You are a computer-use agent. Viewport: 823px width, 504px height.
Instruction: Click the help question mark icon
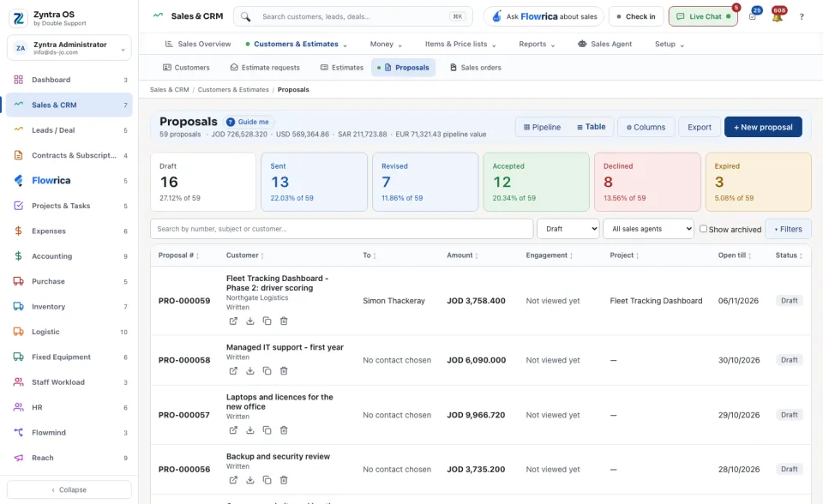point(802,17)
